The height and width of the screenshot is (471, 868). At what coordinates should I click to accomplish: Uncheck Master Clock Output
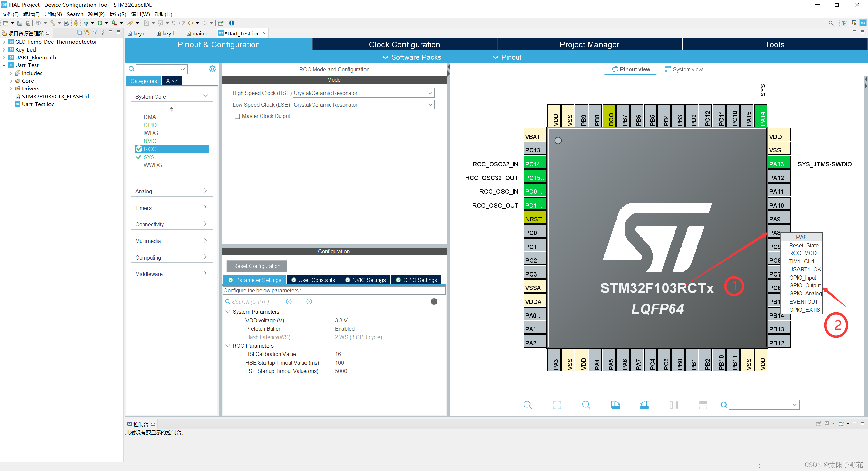(x=237, y=116)
